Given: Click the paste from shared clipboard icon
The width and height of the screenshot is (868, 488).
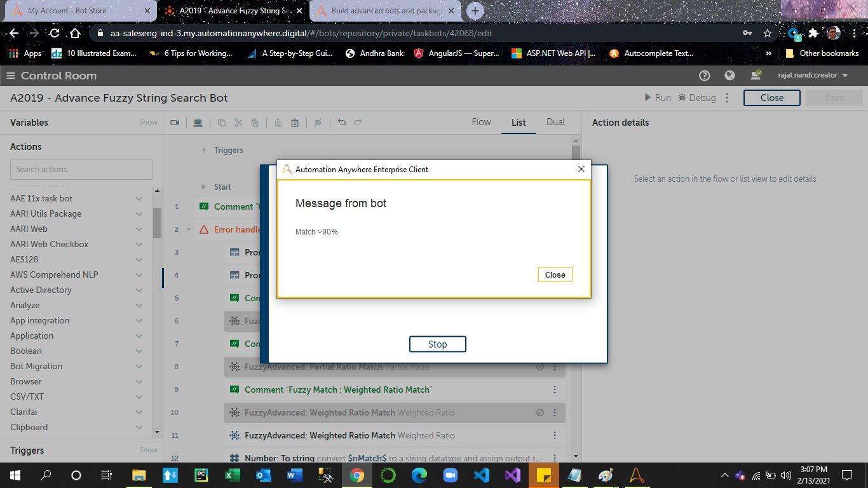Looking at the screenshot, I should pos(295,123).
